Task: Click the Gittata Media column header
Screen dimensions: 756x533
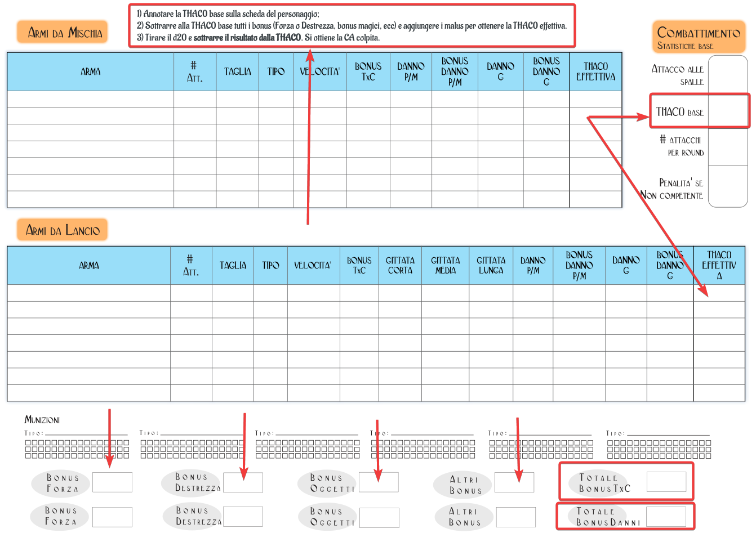Action: (x=445, y=265)
